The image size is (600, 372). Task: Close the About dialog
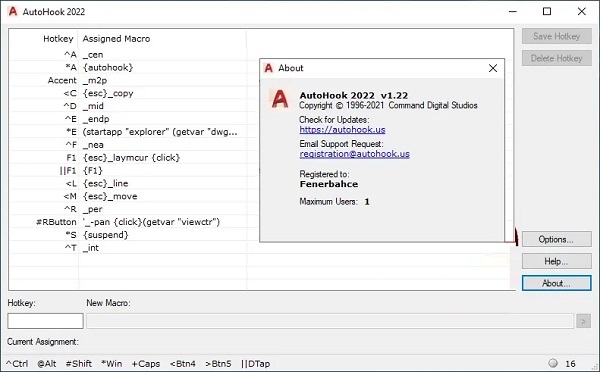(493, 68)
